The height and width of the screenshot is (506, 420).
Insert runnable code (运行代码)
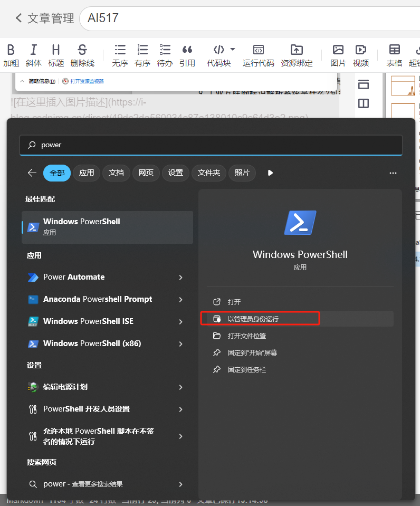258,55
